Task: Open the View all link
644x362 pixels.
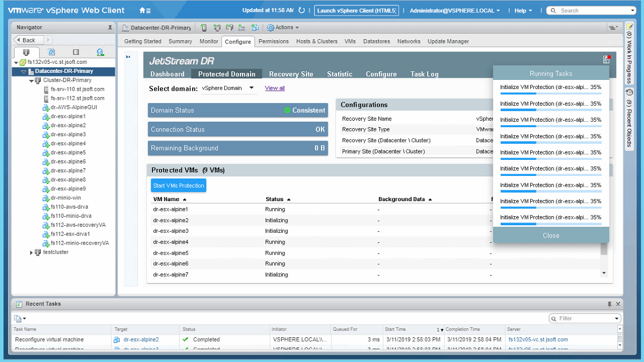Action: coord(274,88)
